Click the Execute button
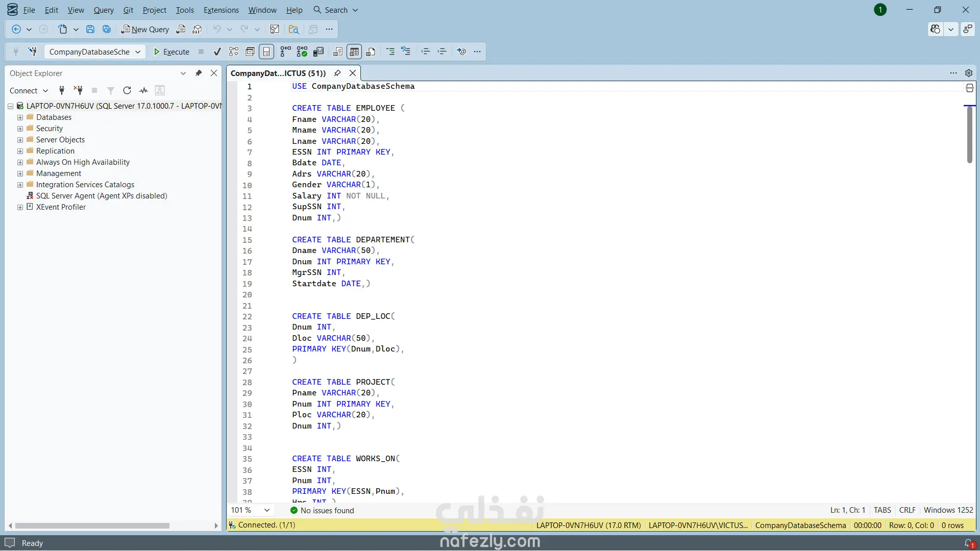Screen dimensions: 980x551 (172, 52)
